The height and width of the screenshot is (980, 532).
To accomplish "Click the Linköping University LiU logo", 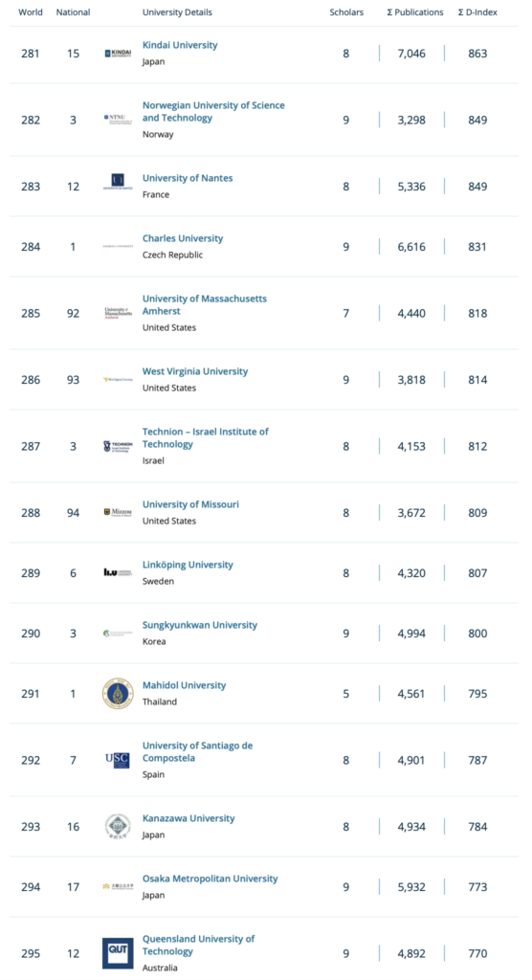I will [118, 572].
